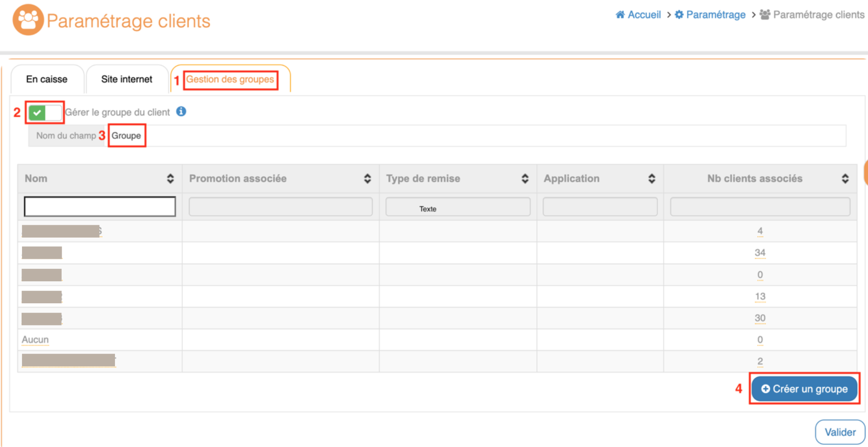Sort by Application column arrows
Viewport: 868px width, 447px height.
pos(652,179)
